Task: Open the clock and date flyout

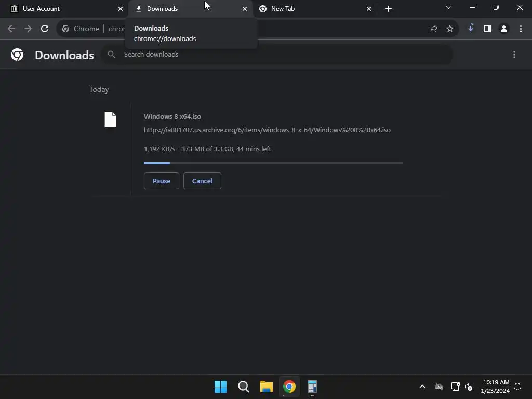Action: tap(495, 387)
